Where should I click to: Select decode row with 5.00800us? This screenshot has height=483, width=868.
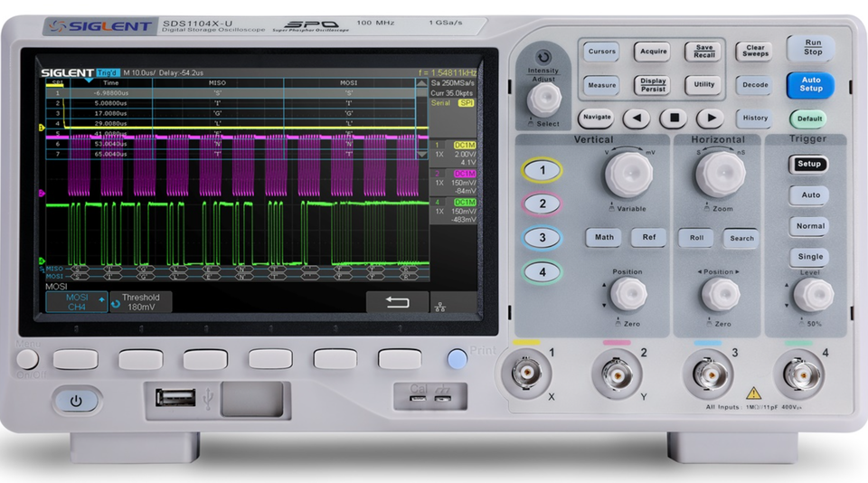tap(231, 103)
